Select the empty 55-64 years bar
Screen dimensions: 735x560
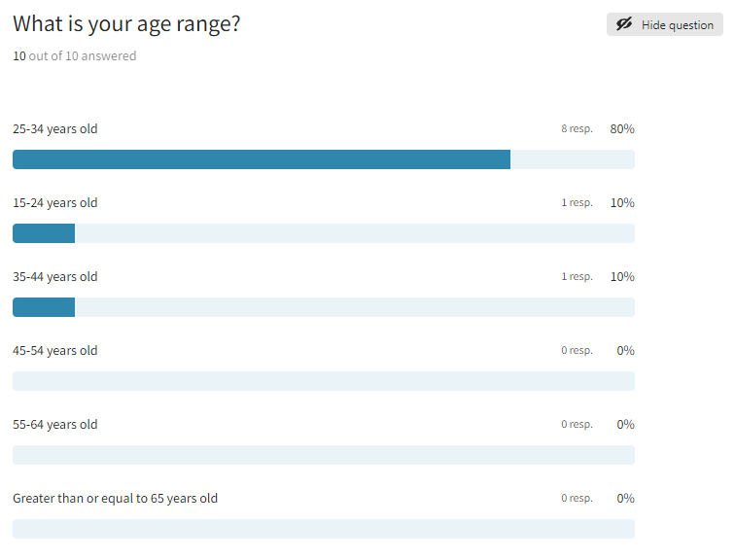(x=323, y=455)
